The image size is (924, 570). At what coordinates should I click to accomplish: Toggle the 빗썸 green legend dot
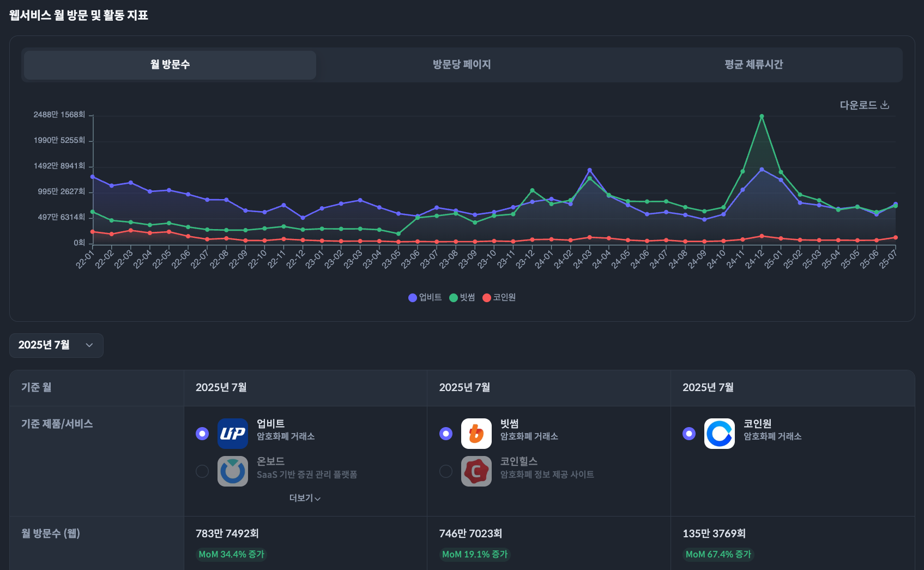coord(454,297)
